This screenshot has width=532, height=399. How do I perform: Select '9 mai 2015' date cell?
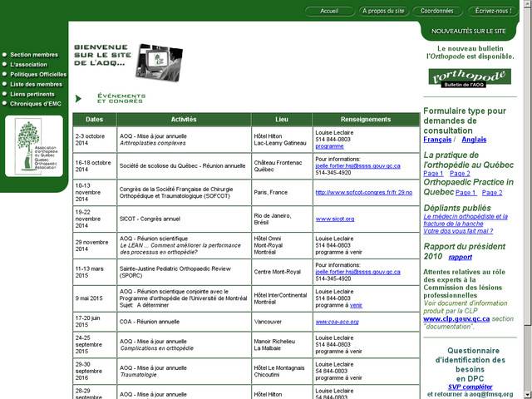click(x=95, y=298)
